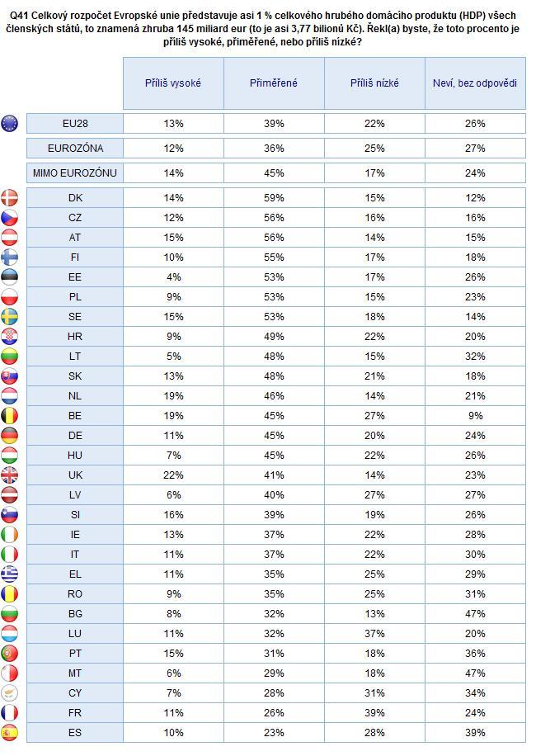Image resolution: width=536 pixels, height=756 pixels.
Task: Click the EU28 row label
Action: tap(75, 124)
